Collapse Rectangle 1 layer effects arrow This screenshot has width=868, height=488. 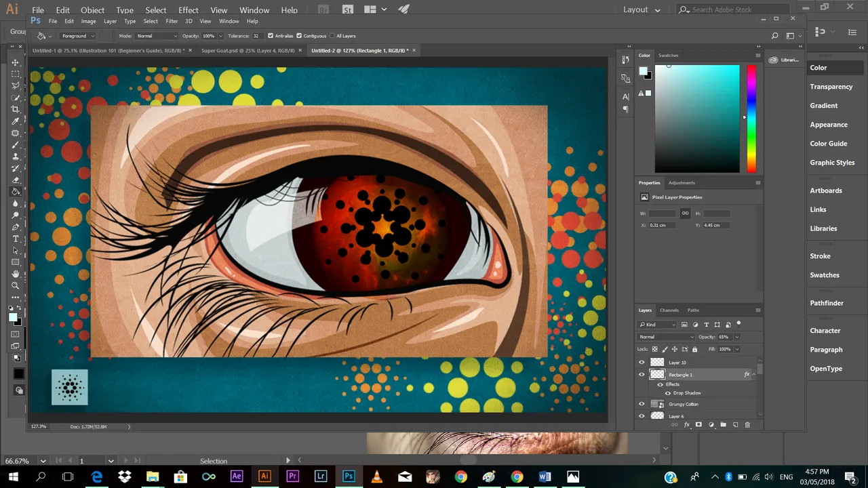click(753, 374)
